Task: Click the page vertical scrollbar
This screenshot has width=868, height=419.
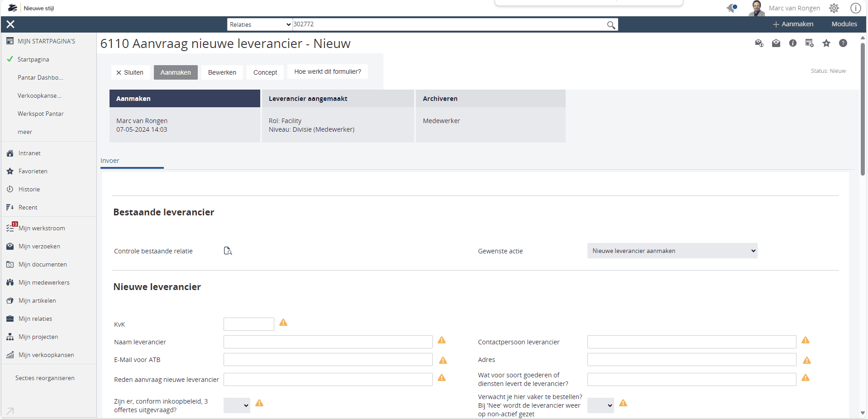Action: 863,109
